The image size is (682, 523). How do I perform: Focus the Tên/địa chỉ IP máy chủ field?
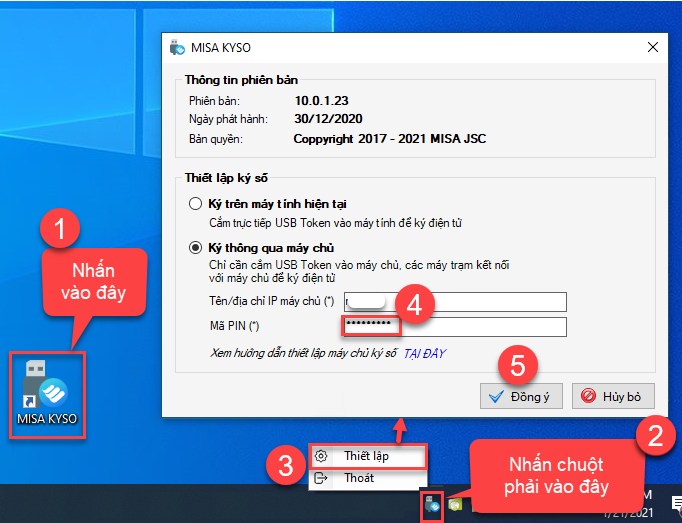coord(455,302)
